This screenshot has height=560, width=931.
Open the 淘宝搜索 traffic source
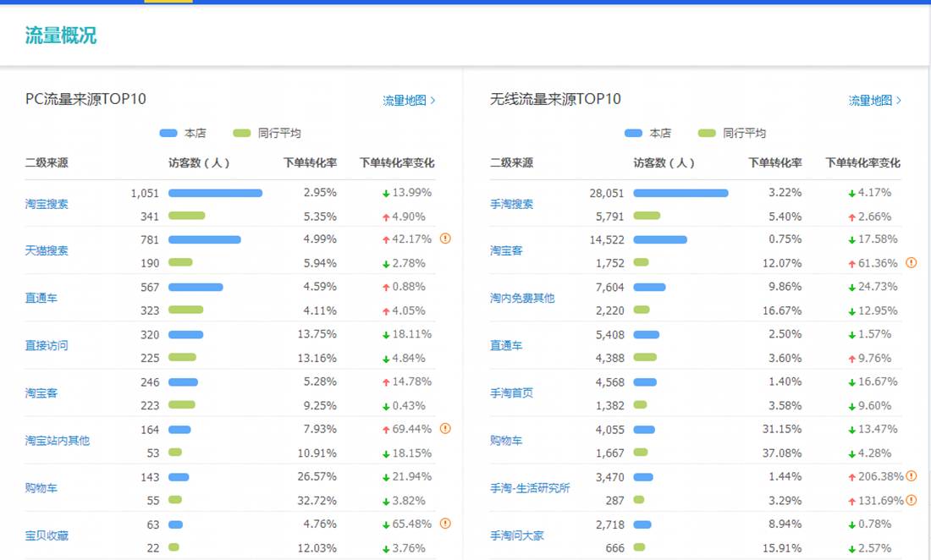[47, 204]
